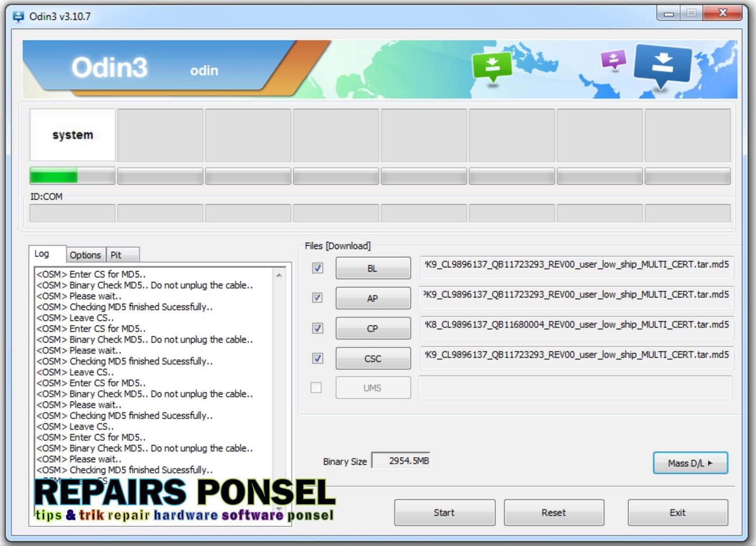Viewport: 756px width, 546px height.
Task: Click the log scrollbar up arrow
Action: pos(279,275)
